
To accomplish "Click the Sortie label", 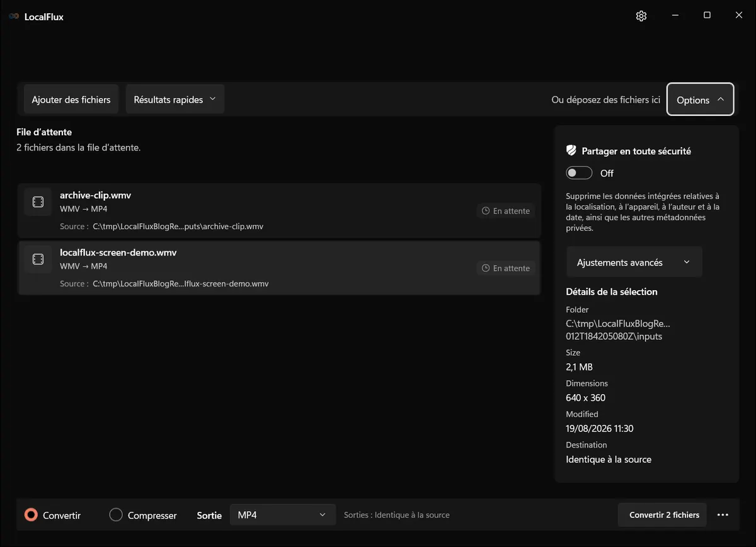I will (x=209, y=516).
